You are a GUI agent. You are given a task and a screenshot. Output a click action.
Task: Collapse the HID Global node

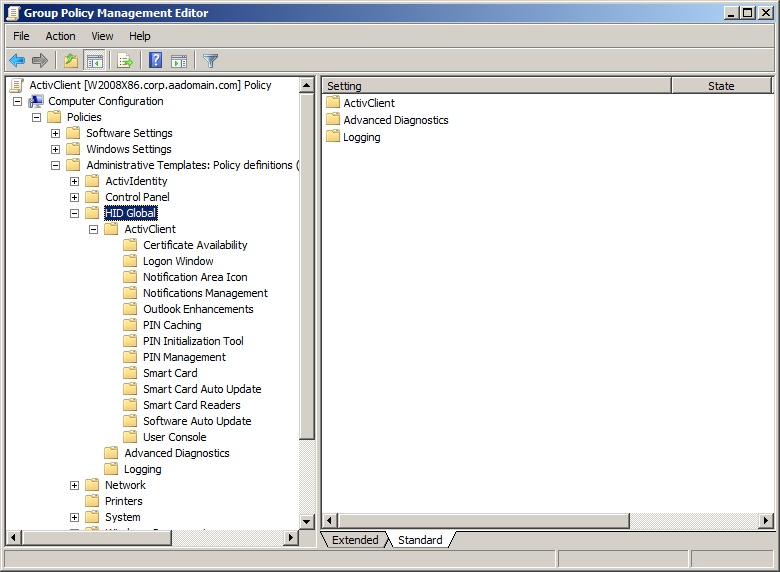click(74, 213)
